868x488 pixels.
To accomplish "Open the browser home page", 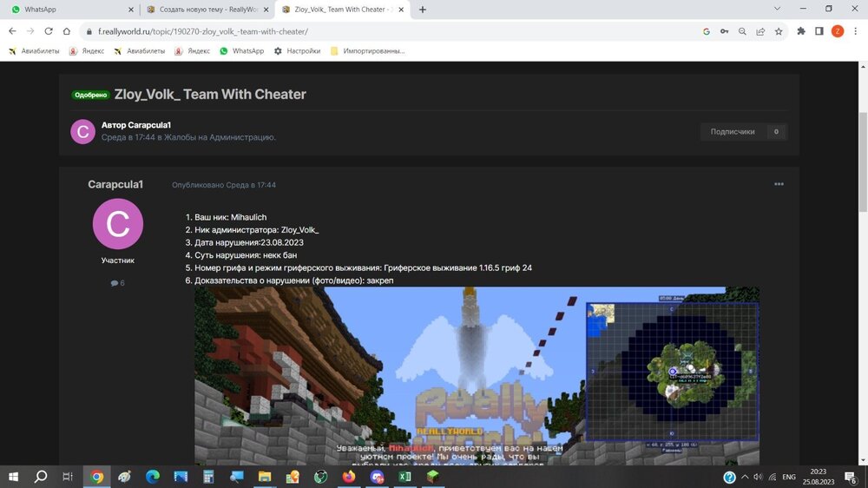I will (x=67, y=31).
